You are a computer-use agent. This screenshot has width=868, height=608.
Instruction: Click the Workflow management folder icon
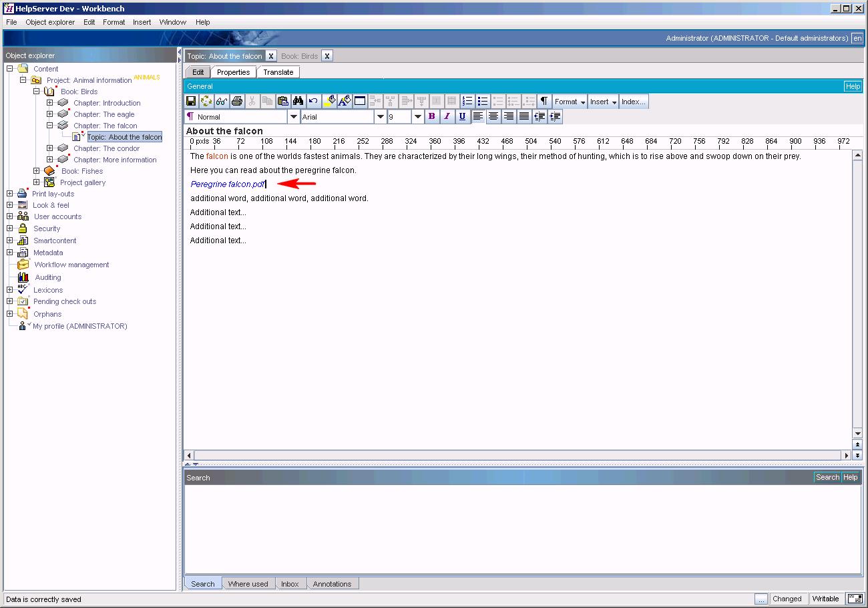[x=23, y=265]
